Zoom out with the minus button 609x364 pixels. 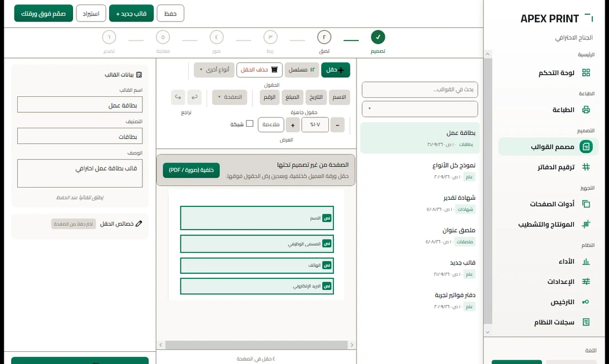(x=338, y=125)
